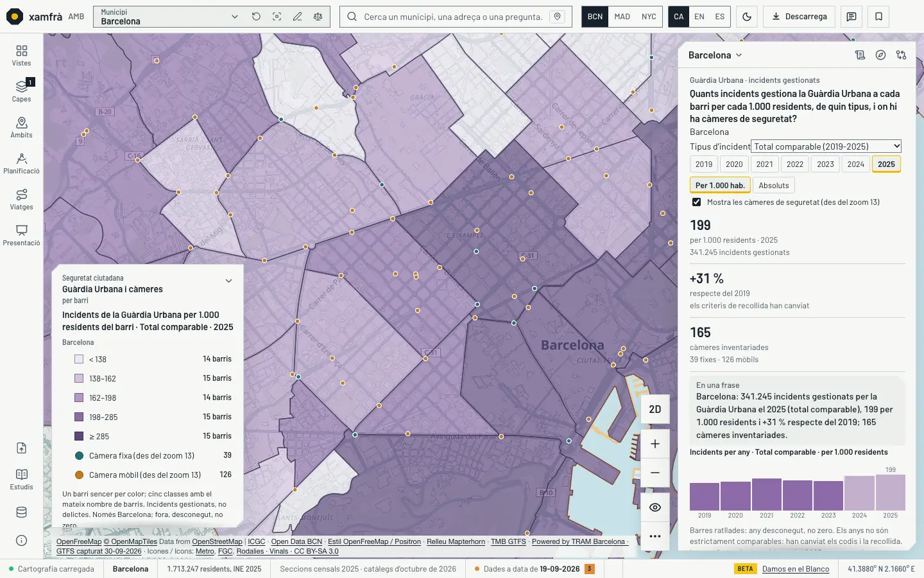924x578 pixels.
Task: Open the Vistes sidebar panel
Action: pyautogui.click(x=21, y=55)
